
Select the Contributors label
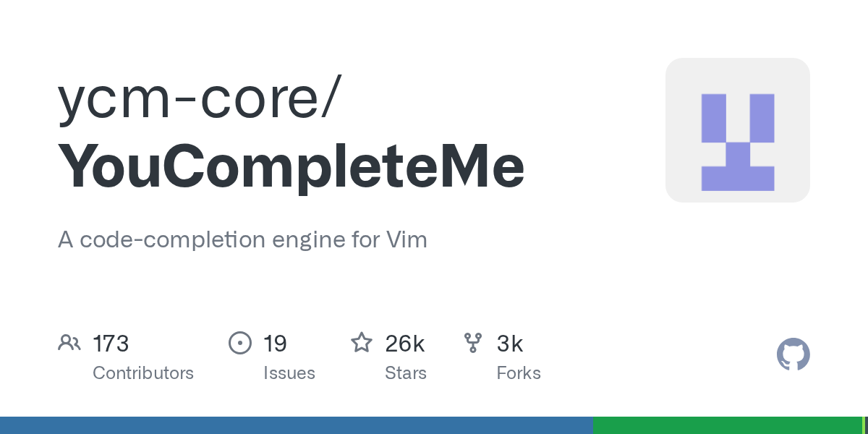[143, 373]
